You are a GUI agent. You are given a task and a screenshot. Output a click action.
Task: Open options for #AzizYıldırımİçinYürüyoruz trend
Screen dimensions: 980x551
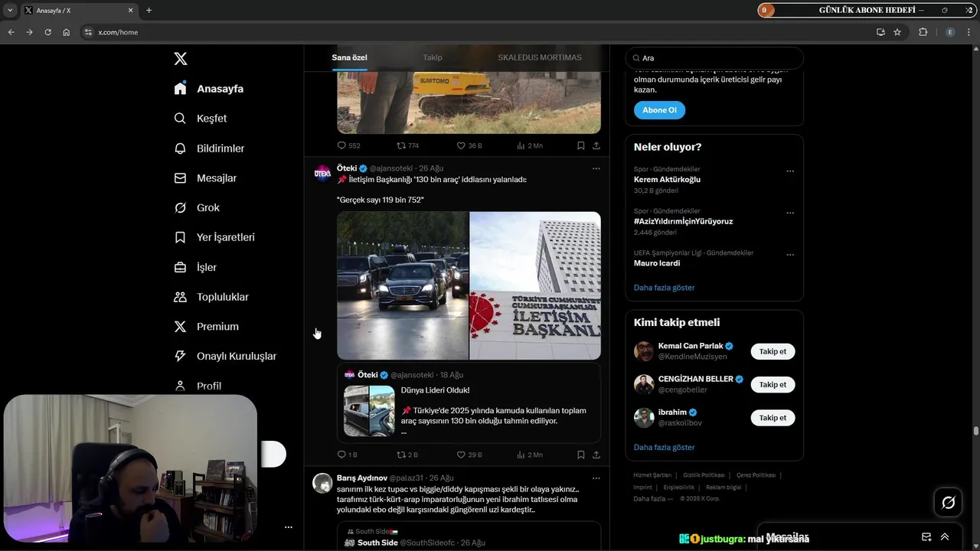(790, 214)
